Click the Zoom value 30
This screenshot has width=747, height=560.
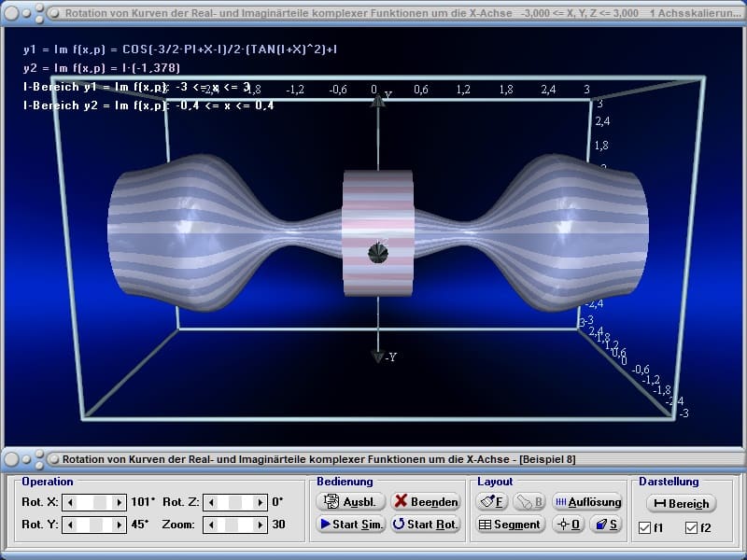[278, 525]
